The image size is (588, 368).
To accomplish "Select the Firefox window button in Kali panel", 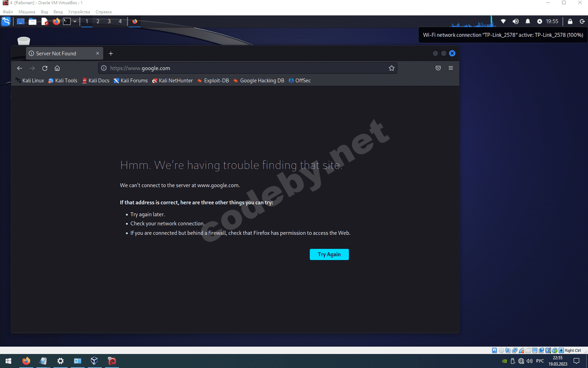I will (135, 21).
